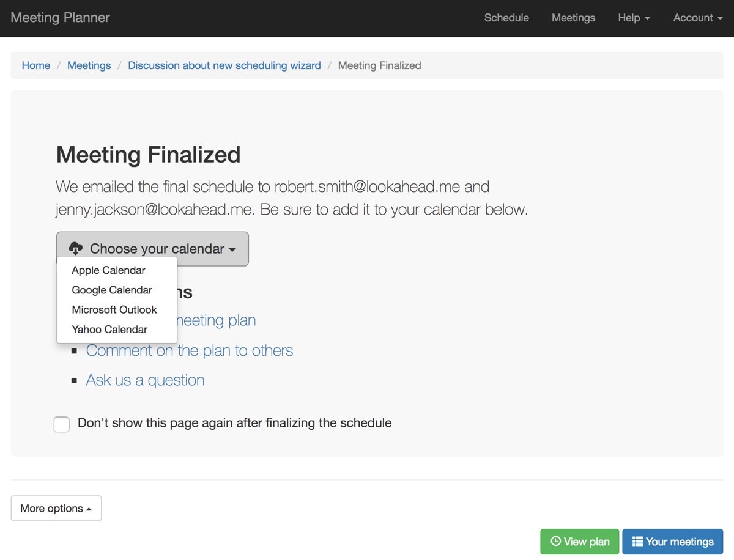Screen dimensions: 734x560
Task: Enable the don't show this page again checkbox
Action: click(x=61, y=424)
